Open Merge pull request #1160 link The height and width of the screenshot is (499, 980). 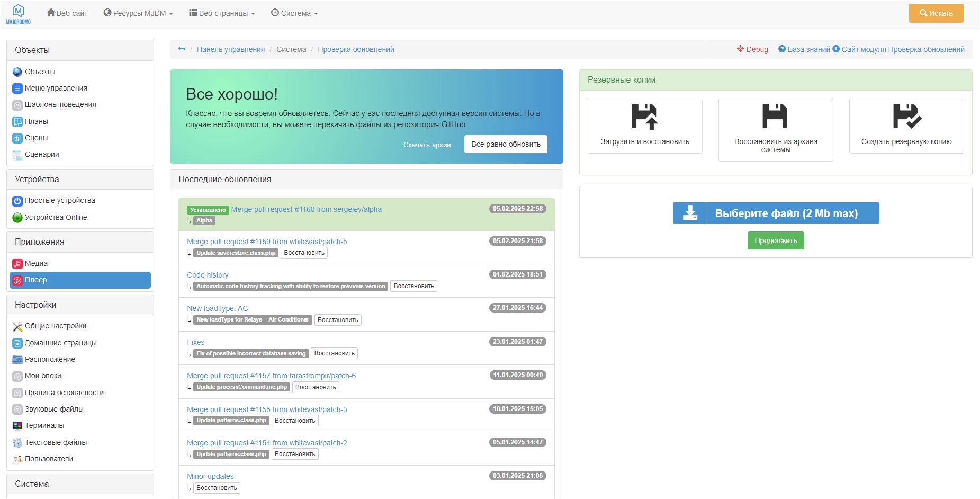(x=306, y=209)
